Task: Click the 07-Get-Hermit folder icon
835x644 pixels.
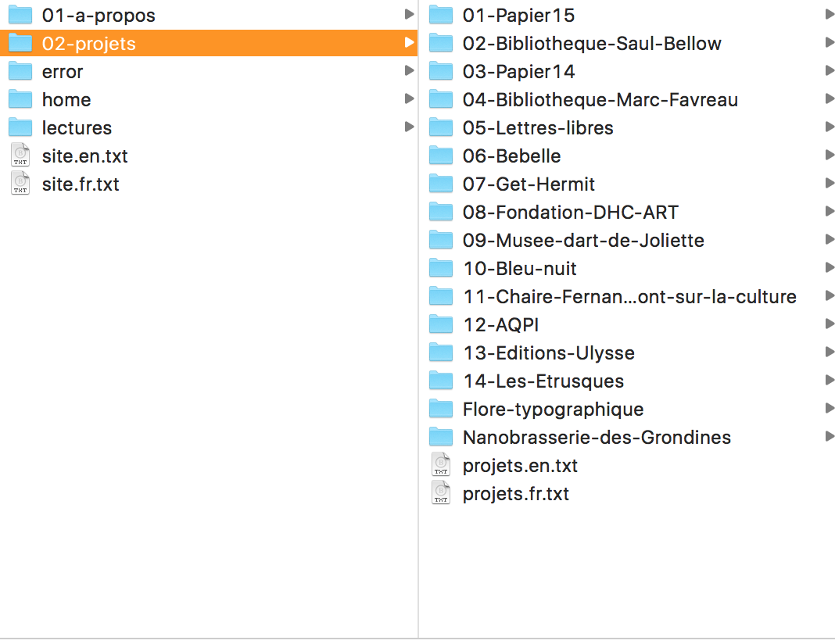Action: (441, 184)
